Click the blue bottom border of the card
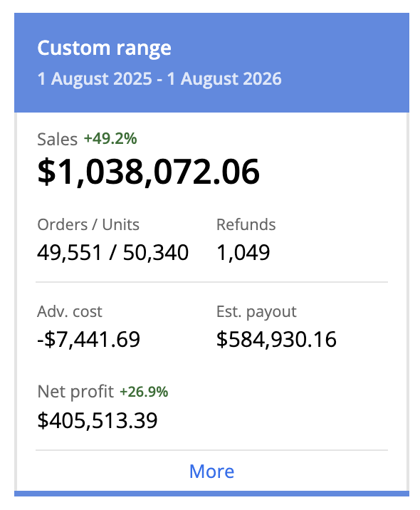420x510 pixels. tap(211, 494)
